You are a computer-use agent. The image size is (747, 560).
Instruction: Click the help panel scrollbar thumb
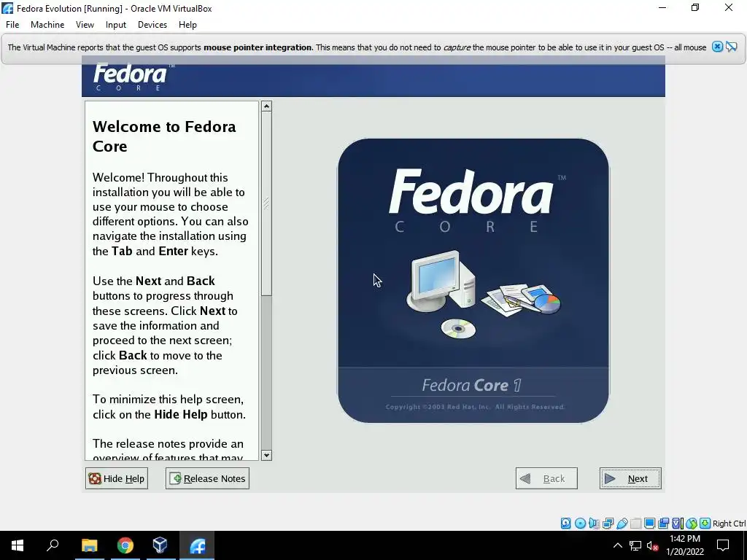(267, 204)
